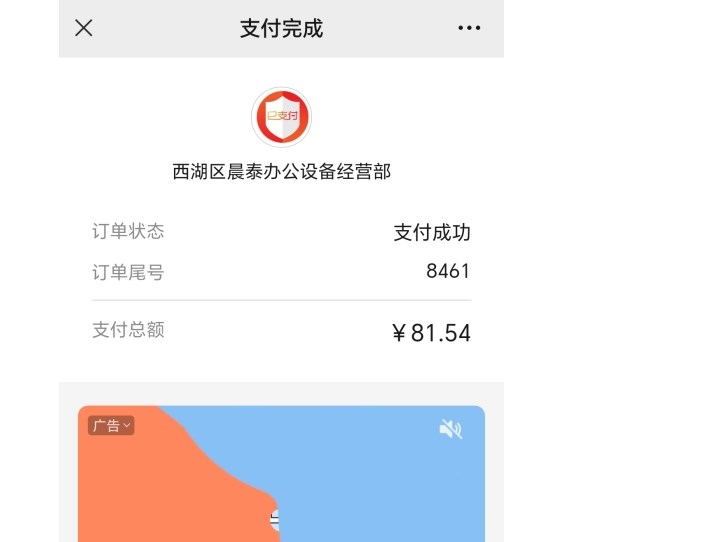Click the small round icon in the ad

pyautogui.click(x=275, y=520)
